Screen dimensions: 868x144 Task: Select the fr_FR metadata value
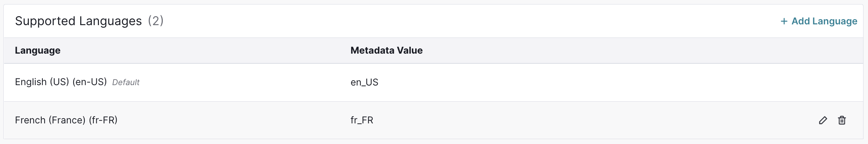362,120
